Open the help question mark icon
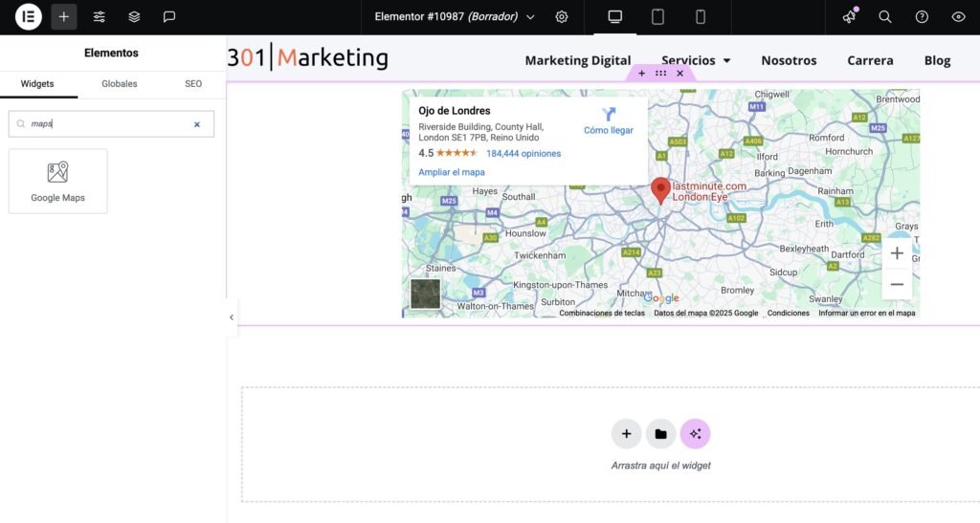Image resolution: width=980 pixels, height=523 pixels. point(922,17)
